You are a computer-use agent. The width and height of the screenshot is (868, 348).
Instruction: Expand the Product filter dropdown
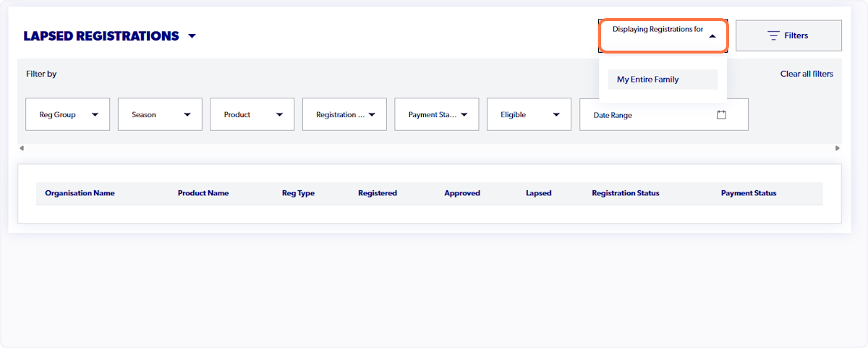pyautogui.click(x=252, y=114)
